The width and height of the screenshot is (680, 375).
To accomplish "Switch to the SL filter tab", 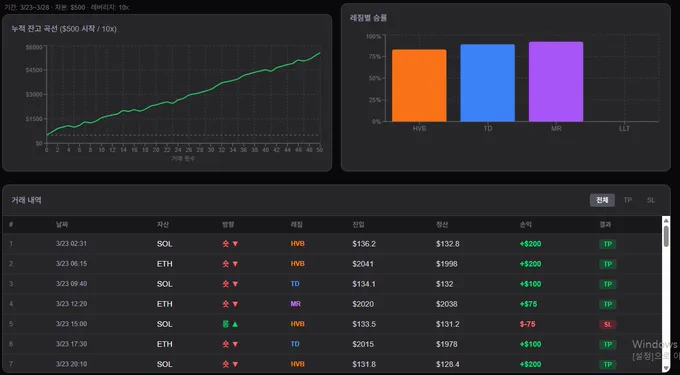I will click(651, 200).
